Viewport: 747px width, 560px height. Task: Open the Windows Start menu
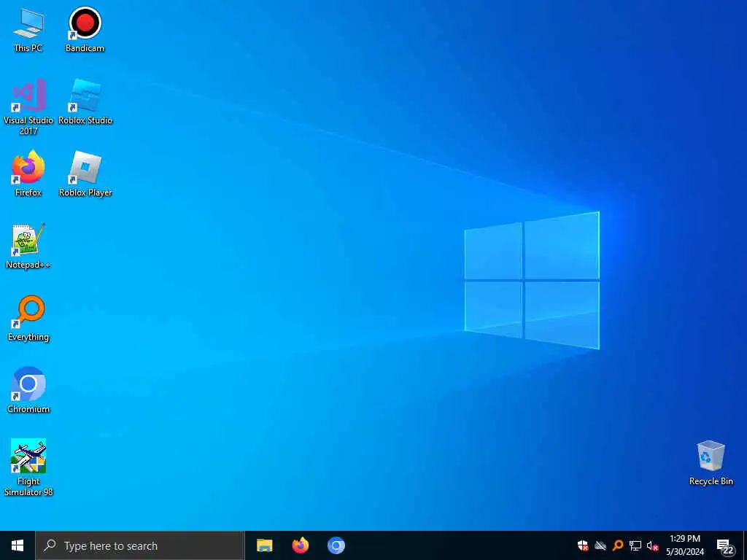point(18,545)
